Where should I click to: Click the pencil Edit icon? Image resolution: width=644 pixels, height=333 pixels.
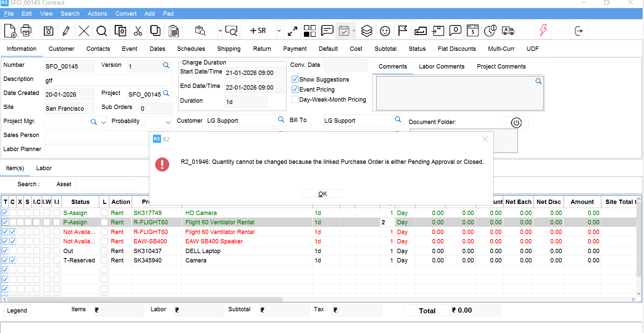pos(66,31)
